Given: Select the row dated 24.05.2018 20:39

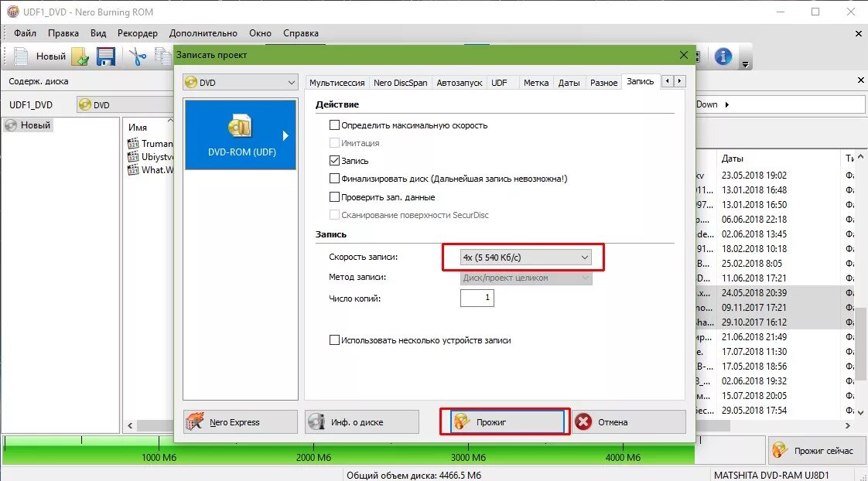Looking at the screenshot, I should pyautogui.click(x=754, y=293).
